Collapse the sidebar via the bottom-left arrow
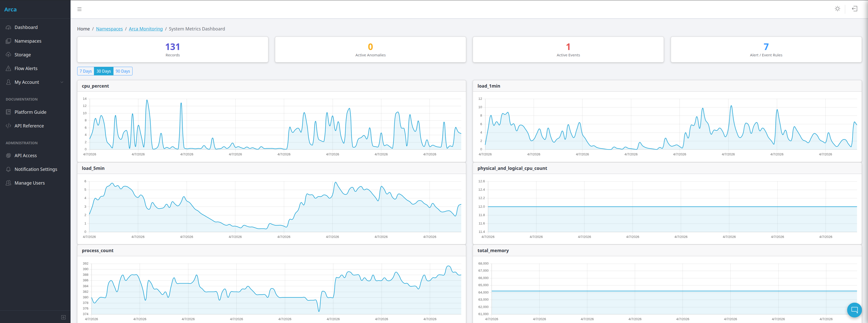The height and width of the screenshot is (323, 868). (63, 317)
